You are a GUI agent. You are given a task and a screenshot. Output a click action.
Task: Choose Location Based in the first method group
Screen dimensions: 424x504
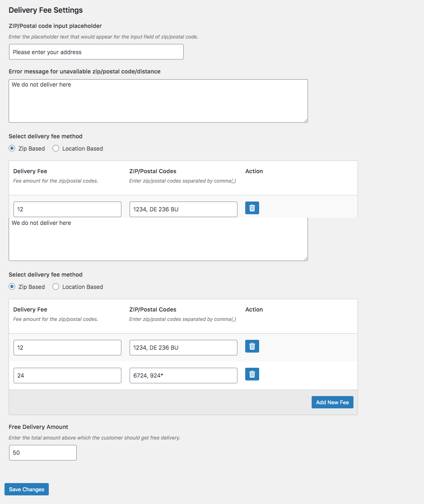click(56, 149)
